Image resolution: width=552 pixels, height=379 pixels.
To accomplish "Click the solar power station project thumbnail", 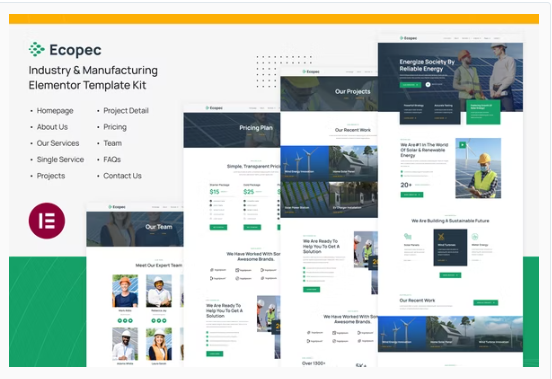I will point(305,199).
